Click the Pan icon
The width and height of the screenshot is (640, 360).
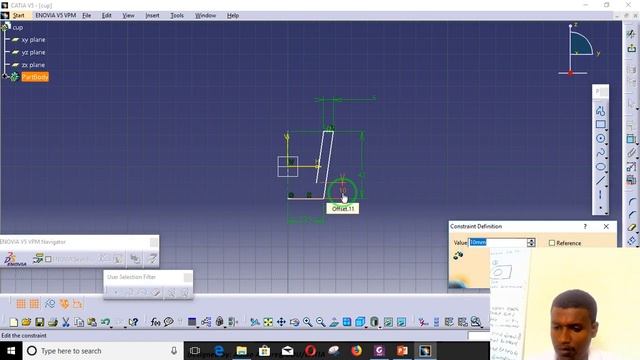pos(281,322)
